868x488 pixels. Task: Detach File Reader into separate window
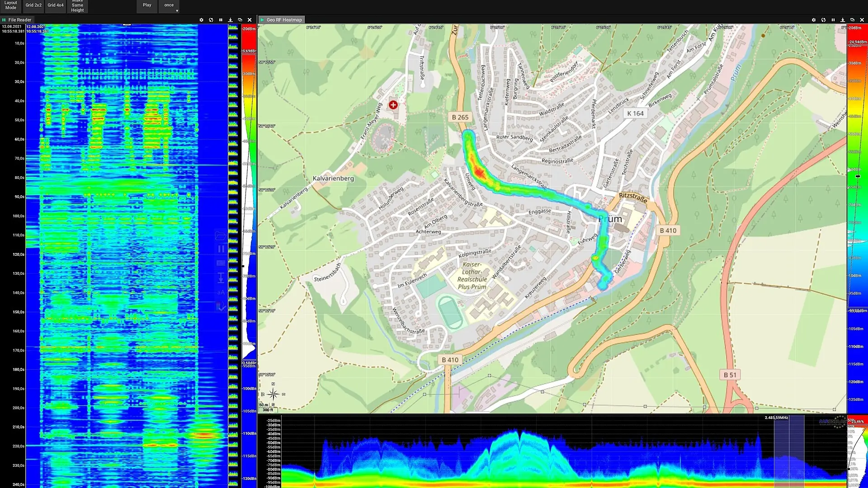click(240, 20)
